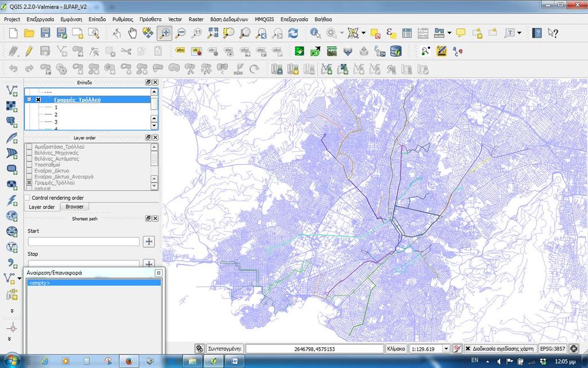Enable the Control rendering order checkbox
Image resolution: width=588 pixels, height=368 pixels.
click(x=27, y=198)
